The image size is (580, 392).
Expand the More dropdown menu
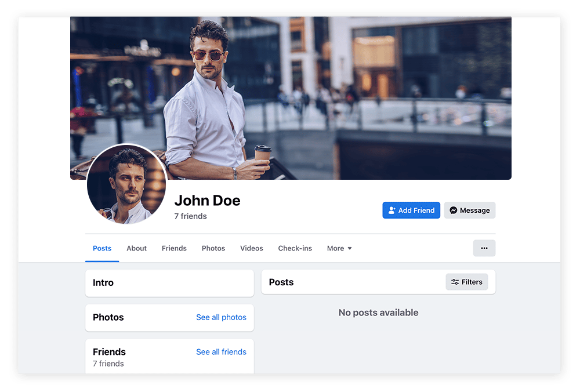tap(339, 249)
